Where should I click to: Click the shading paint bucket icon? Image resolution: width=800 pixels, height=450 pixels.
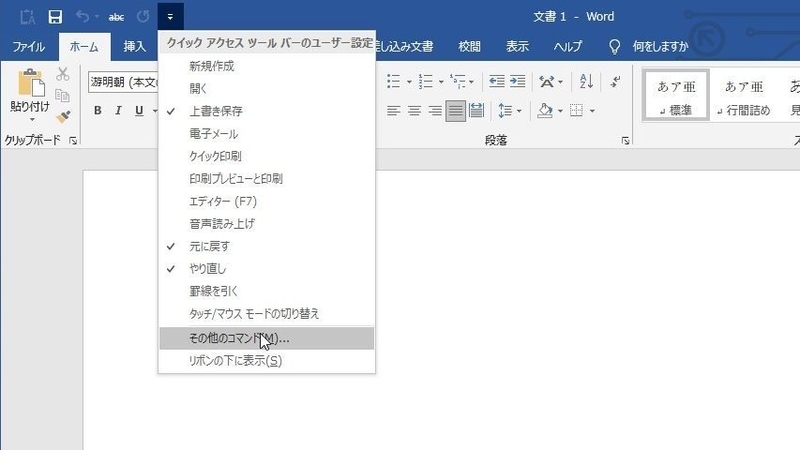545,111
